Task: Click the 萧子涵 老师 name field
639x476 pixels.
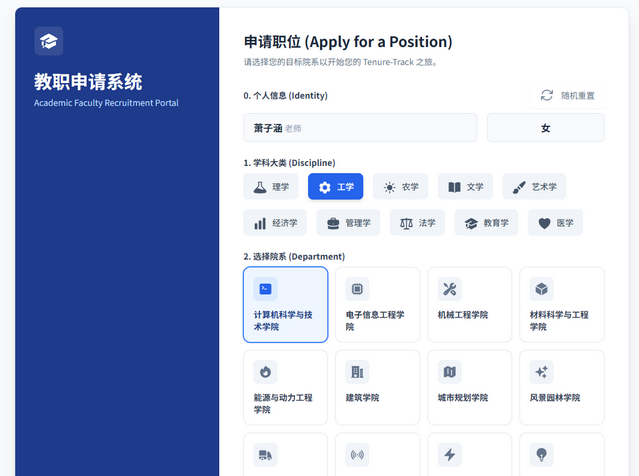Action: 360,128
